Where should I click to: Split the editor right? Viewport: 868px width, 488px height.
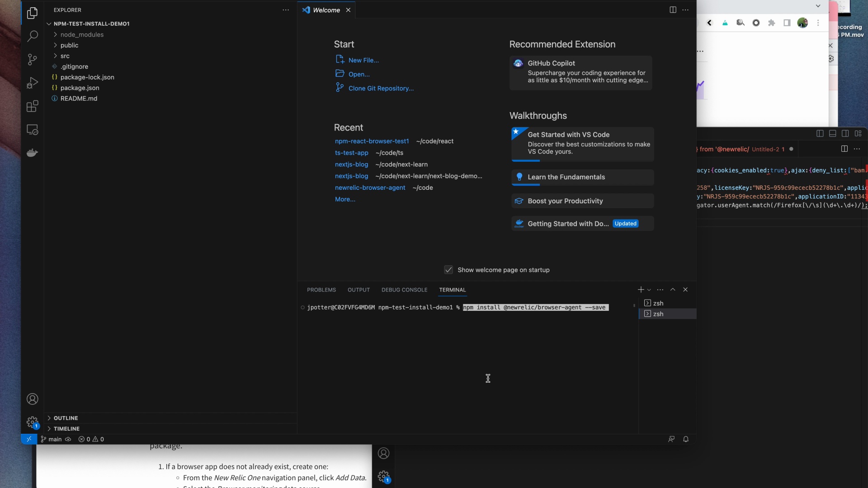tap(673, 10)
